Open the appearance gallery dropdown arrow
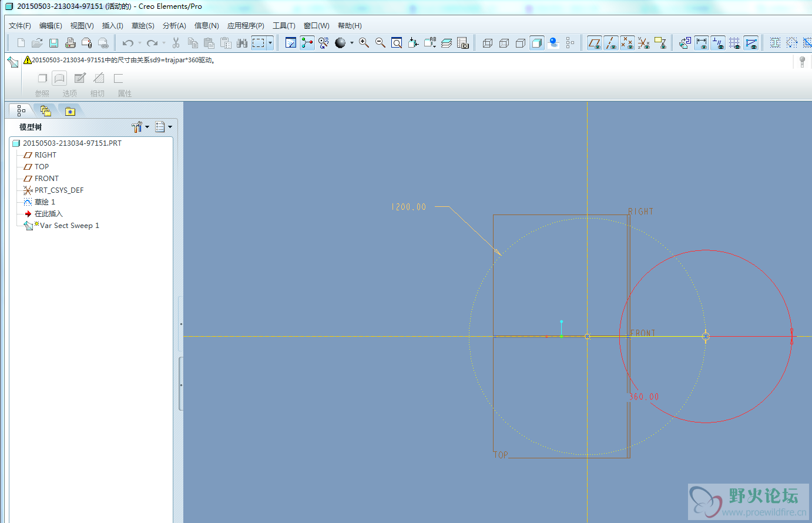812x523 pixels. 351,43
